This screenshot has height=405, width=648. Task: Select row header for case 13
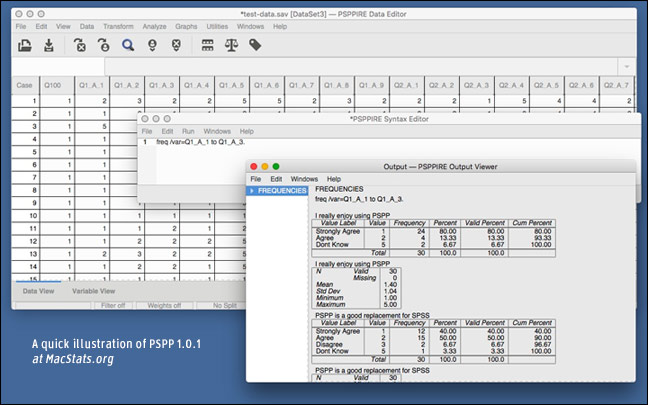(x=25, y=254)
